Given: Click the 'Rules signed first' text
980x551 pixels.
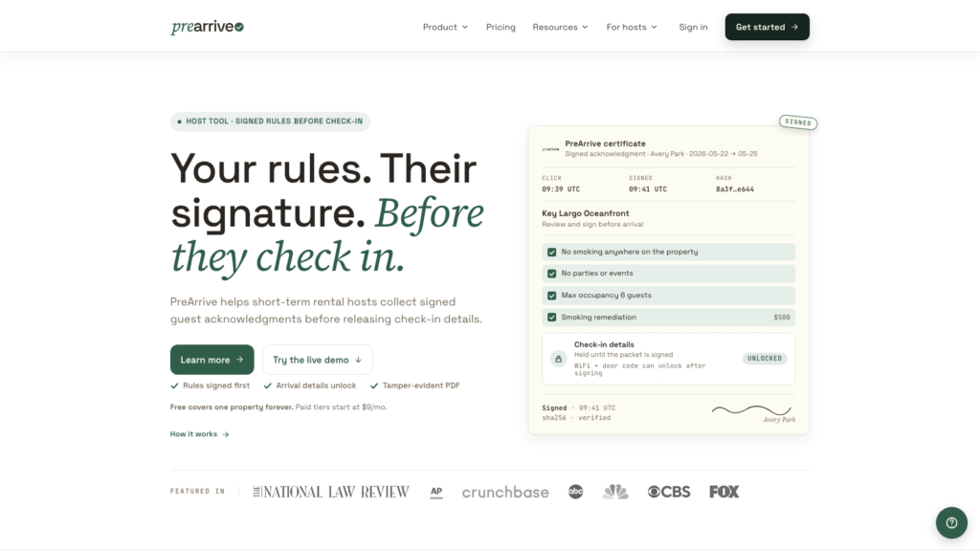Looking at the screenshot, I should [215, 386].
